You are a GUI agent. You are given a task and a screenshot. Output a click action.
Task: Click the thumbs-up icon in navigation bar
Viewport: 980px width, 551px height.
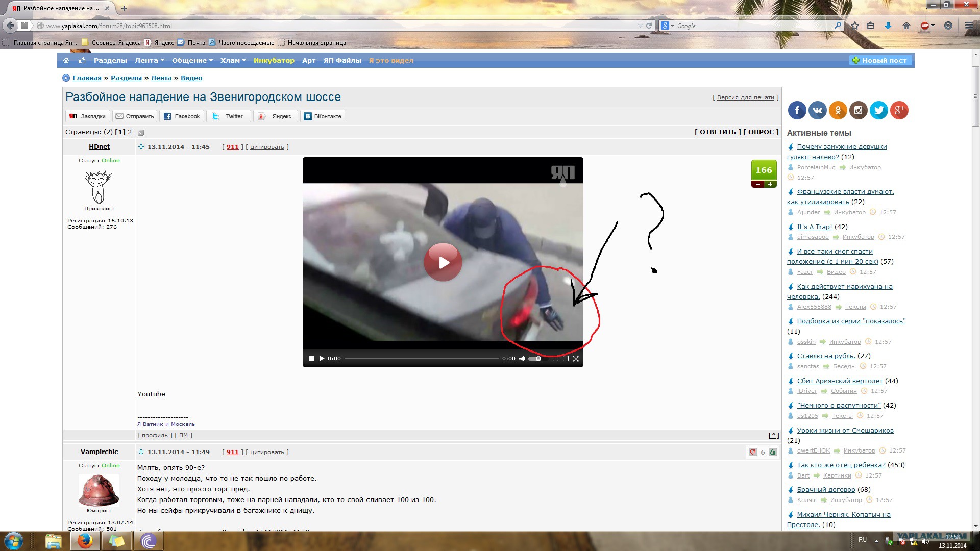click(x=82, y=60)
